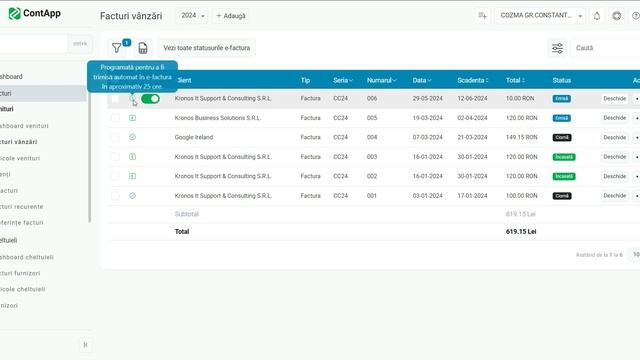Viewport: 640px width, 360px height.
Task: Click the Adaugă button
Action: click(x=231, y=16)
